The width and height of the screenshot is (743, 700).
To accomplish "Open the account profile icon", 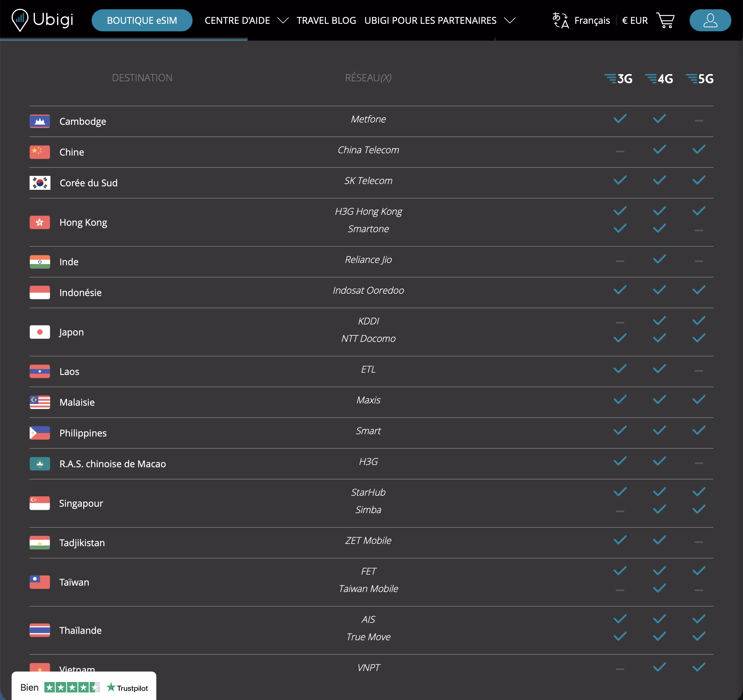I will pos(710,20).
